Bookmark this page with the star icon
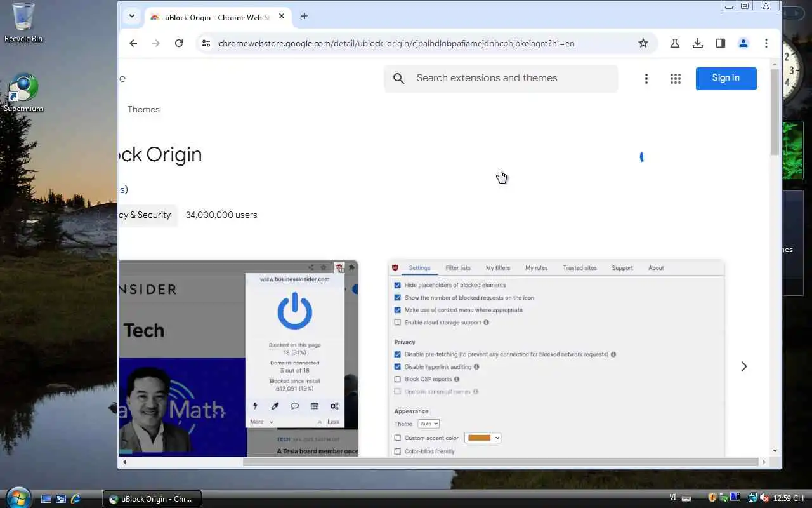This screenshot has height=508, width=812. [643, 43]
